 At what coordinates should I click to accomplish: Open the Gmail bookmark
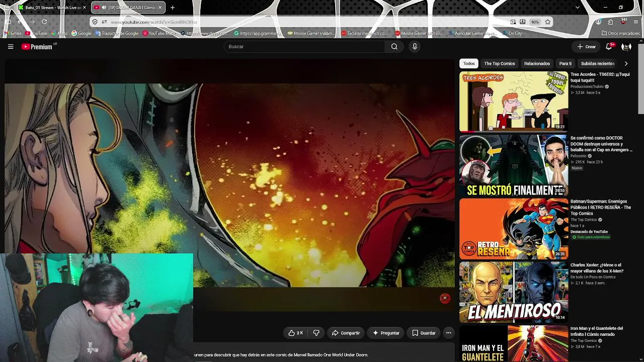coord(13,34)
